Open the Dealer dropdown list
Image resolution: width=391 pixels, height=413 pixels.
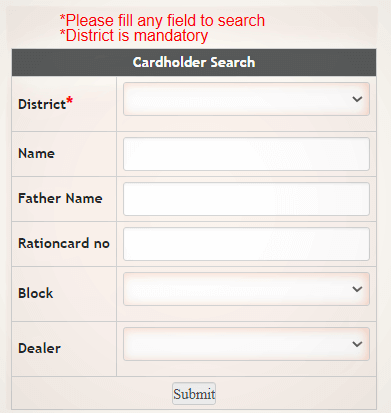click(x=246, y=344)
